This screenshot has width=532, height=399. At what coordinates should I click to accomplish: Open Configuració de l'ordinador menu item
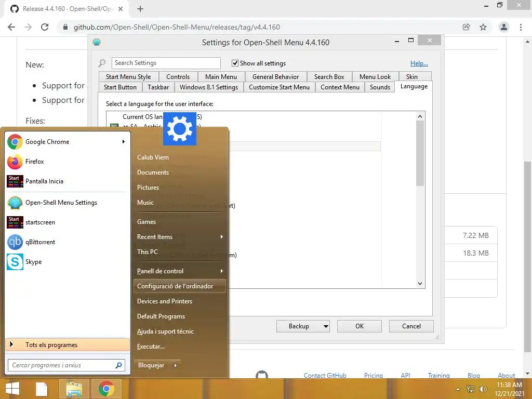coord(179,286)
